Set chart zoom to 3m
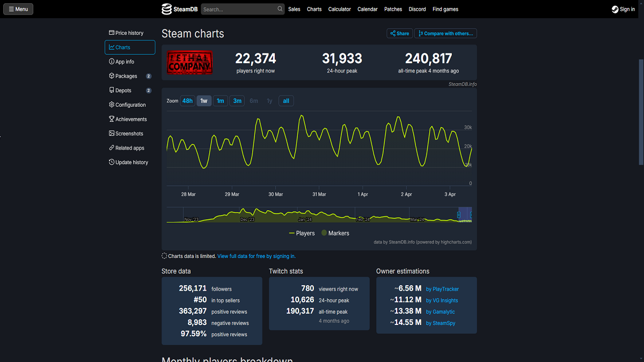This screenshot has width=644, height=362. [x=237, y=101]
